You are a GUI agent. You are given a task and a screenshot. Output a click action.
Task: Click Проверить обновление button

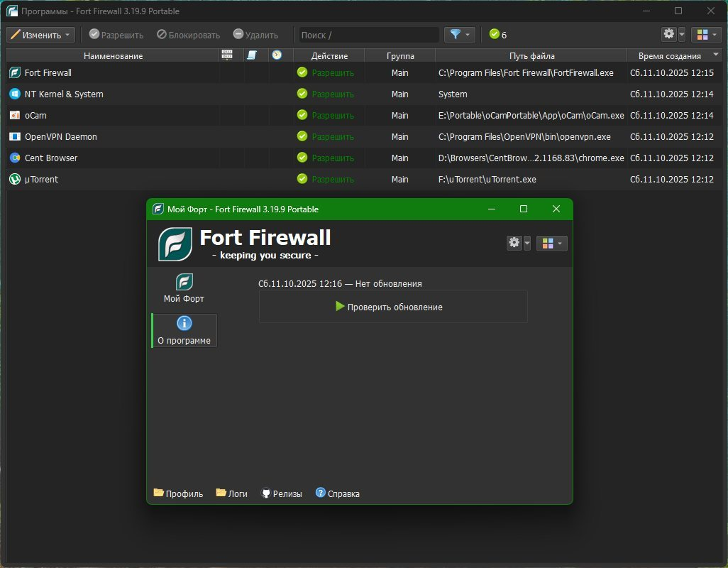(393, 307)
